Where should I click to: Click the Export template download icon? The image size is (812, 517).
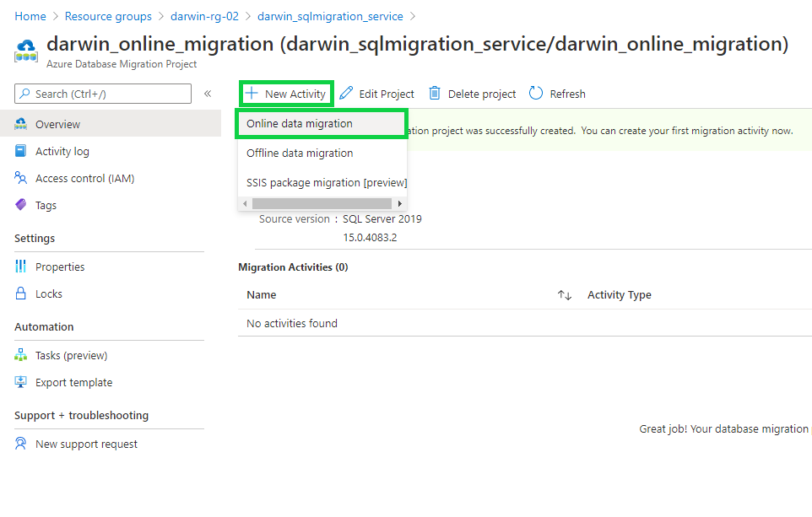[21, 382]
